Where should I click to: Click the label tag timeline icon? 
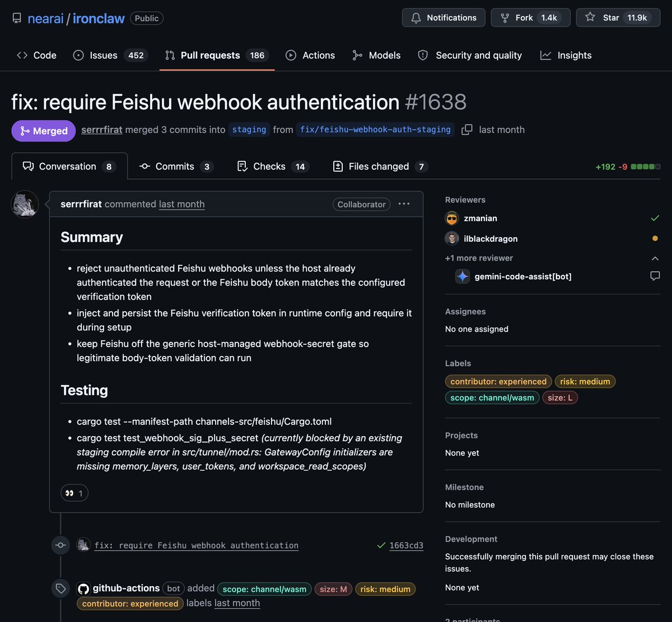pyautogui.click(x=60, y=588)
